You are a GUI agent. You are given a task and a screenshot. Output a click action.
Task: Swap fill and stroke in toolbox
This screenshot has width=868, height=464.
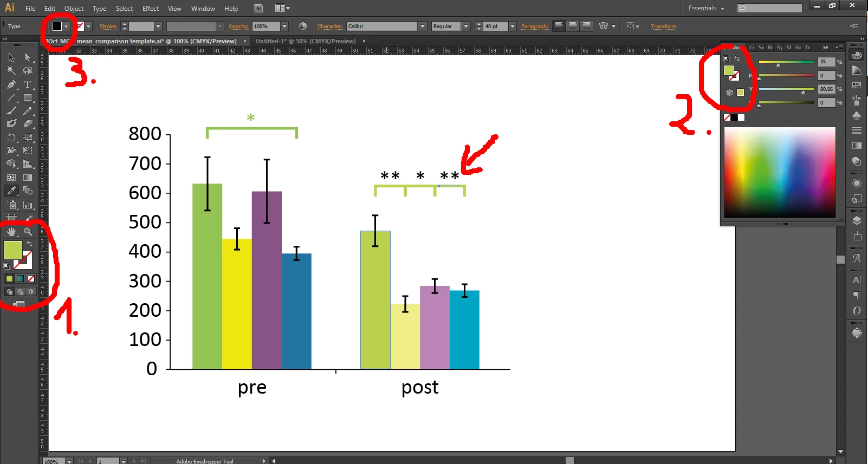click(30, 244)
